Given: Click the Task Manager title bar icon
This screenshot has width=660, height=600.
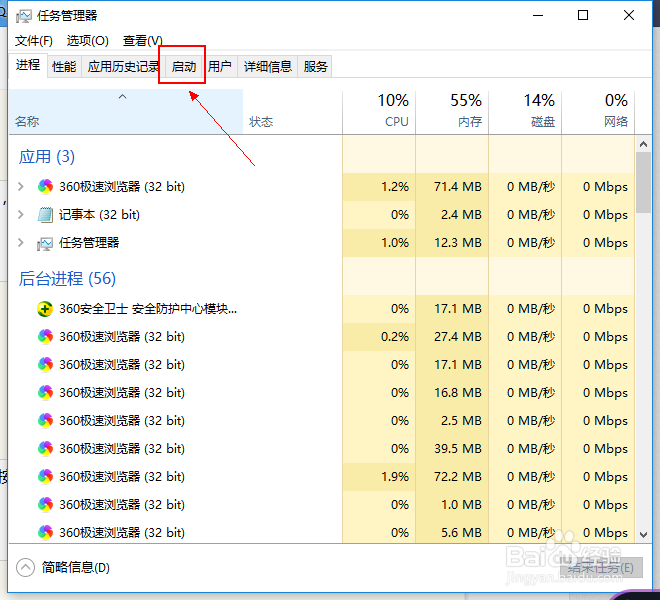Looking at the screenshot, I should pyautogui.click(x=24, y=16).
